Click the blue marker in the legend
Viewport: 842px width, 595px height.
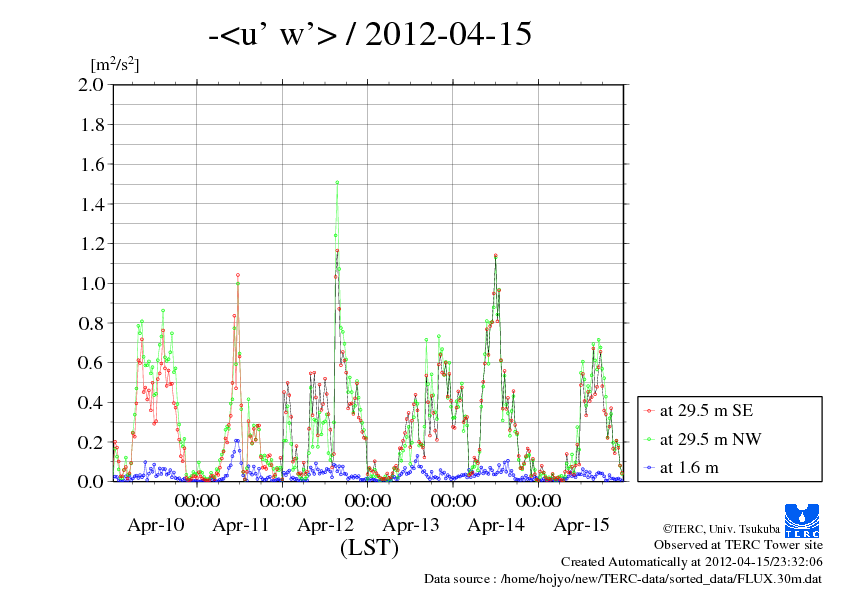tap(649, 468)
